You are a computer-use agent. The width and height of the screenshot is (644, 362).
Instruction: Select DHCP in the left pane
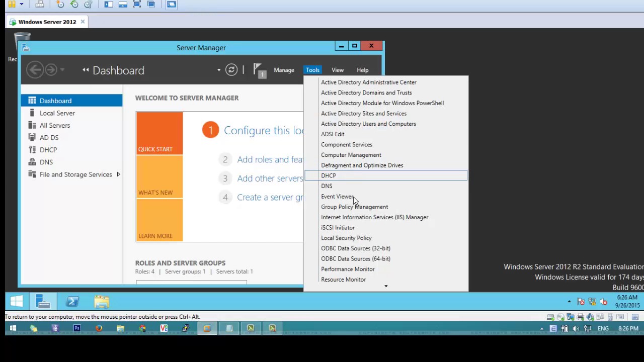point(71,150)
